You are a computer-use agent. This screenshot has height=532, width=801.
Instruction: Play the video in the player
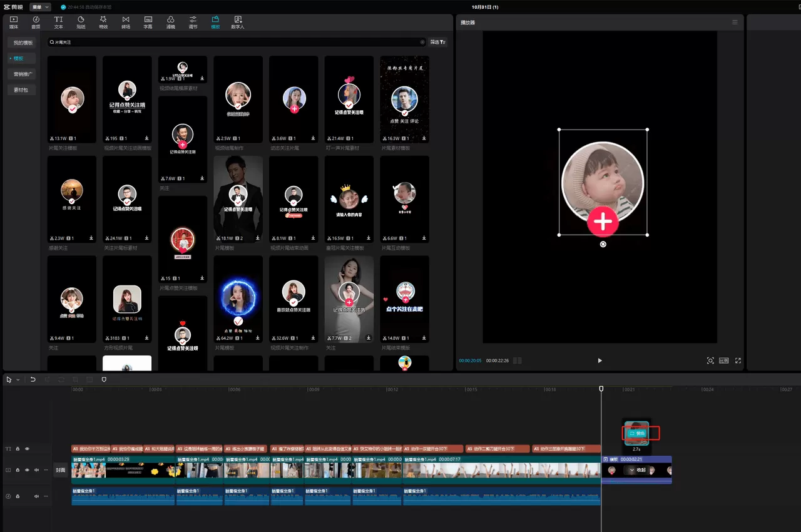pos(599,361)
